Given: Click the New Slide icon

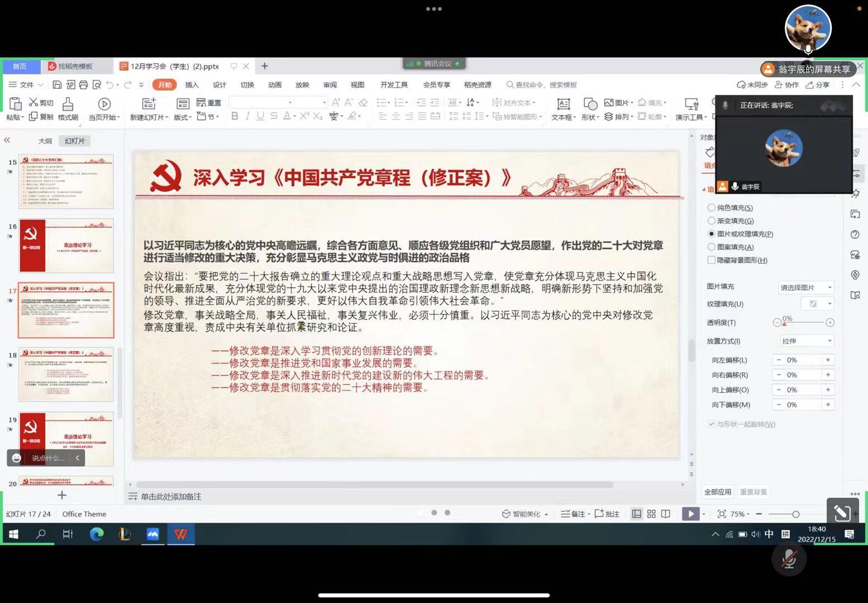Looking at the screenshot, I should click(149, 104).
